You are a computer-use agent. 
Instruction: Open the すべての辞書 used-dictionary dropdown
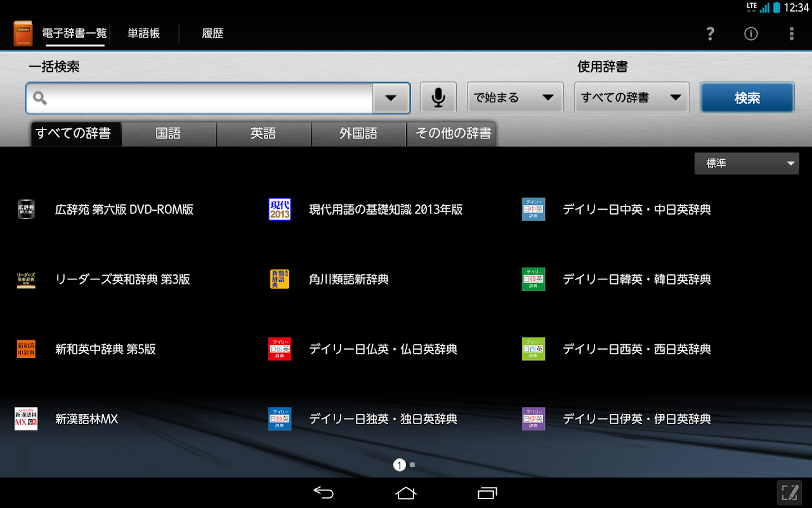[x=632, y=98]
